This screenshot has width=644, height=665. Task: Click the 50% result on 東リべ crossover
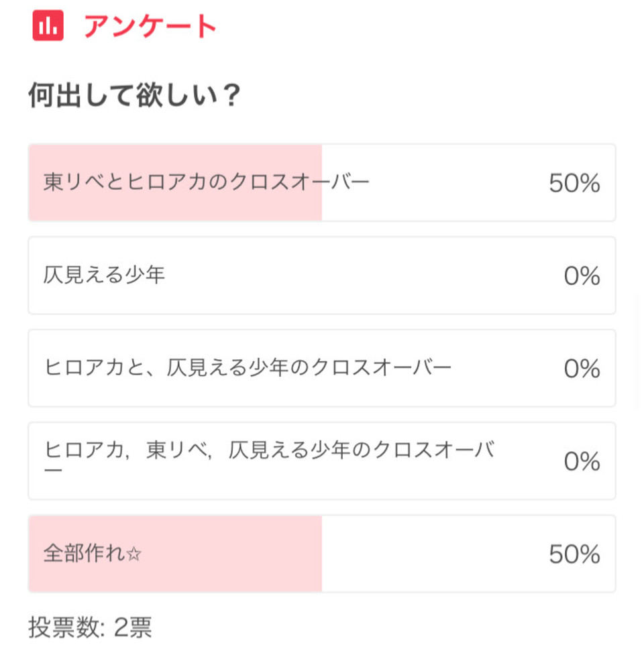tap(574, 183)
